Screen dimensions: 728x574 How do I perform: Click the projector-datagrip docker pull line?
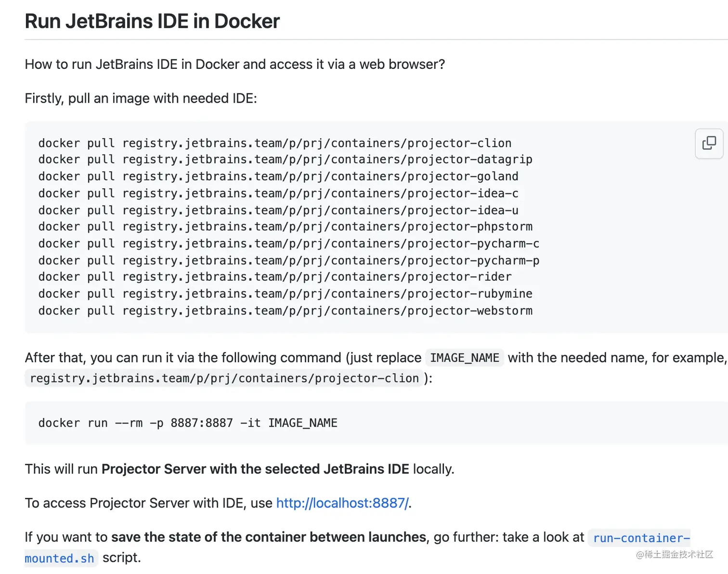point(285,159)
